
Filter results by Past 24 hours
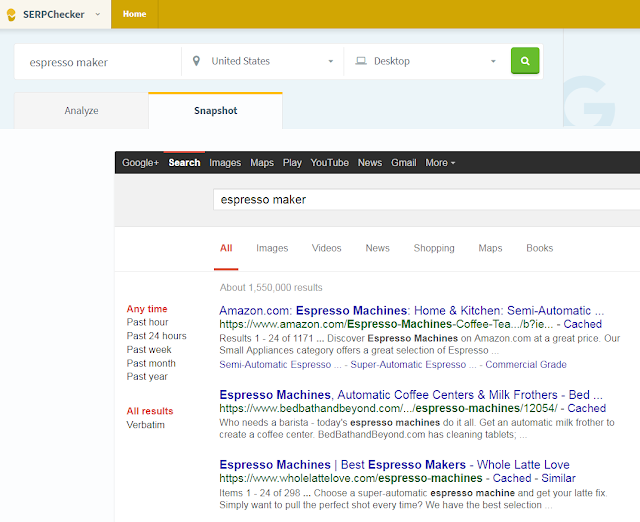pyautogui.click(x=156, y=336)
